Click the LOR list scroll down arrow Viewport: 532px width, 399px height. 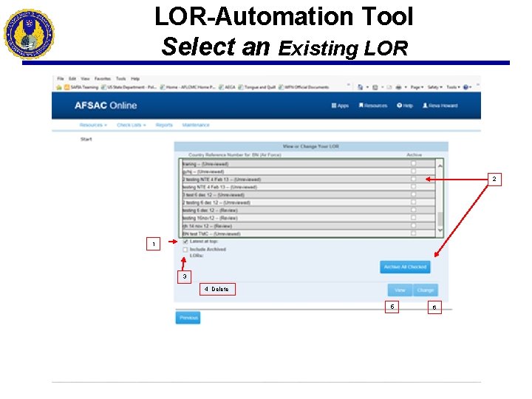pos(440,231)
